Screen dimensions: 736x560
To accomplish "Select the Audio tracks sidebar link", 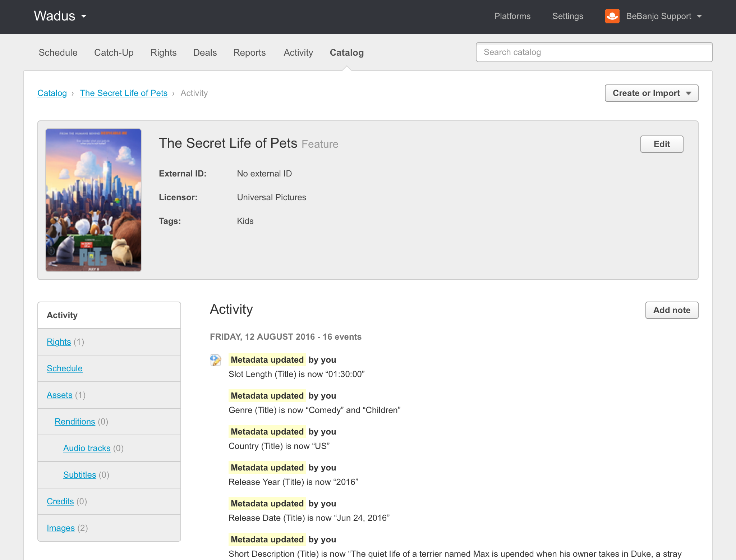I will click(87, 448).
